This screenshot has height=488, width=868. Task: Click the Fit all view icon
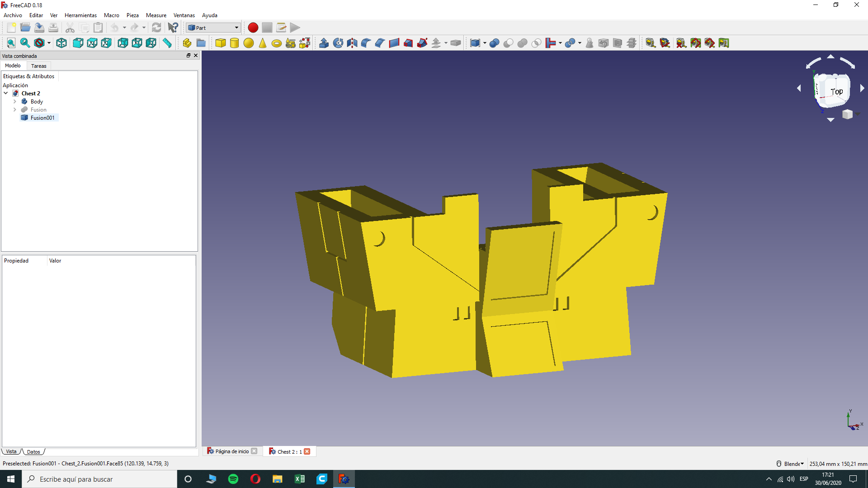point(11,43)
